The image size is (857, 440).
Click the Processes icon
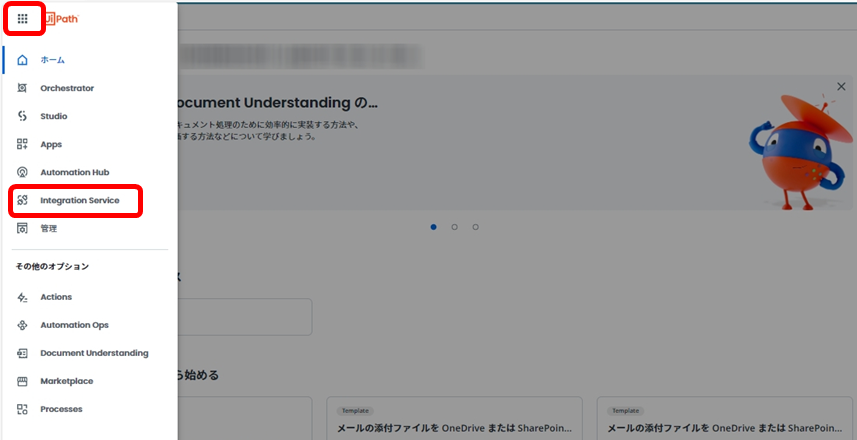pos(22,409)
